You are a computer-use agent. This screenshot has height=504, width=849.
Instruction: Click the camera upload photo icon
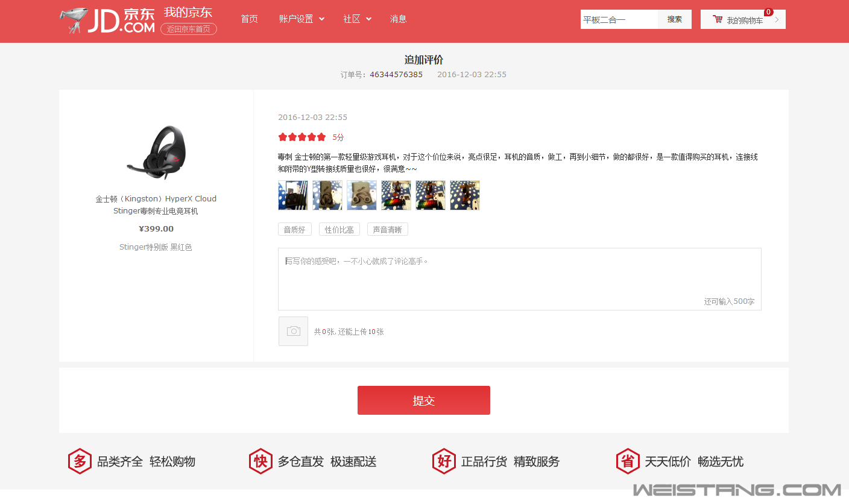coord(293,331)
